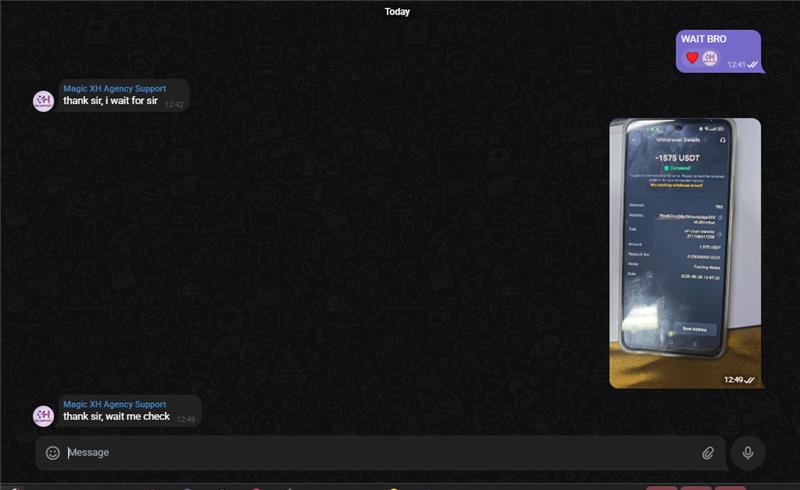Select the 'thank sir, wait me check' message
800x490 pixels.
[x=116, y=417]
